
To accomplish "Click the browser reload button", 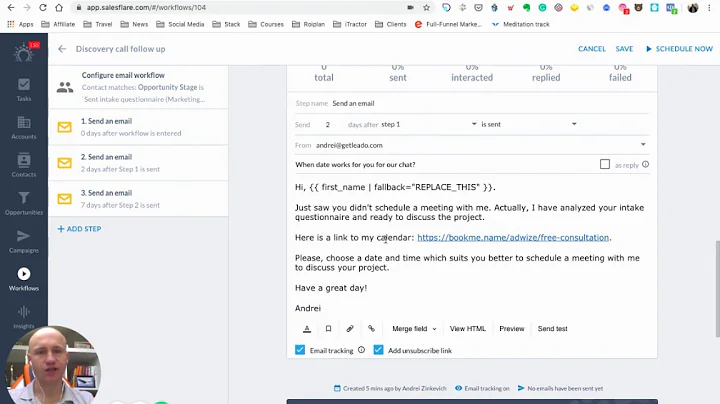I will 43,7.
